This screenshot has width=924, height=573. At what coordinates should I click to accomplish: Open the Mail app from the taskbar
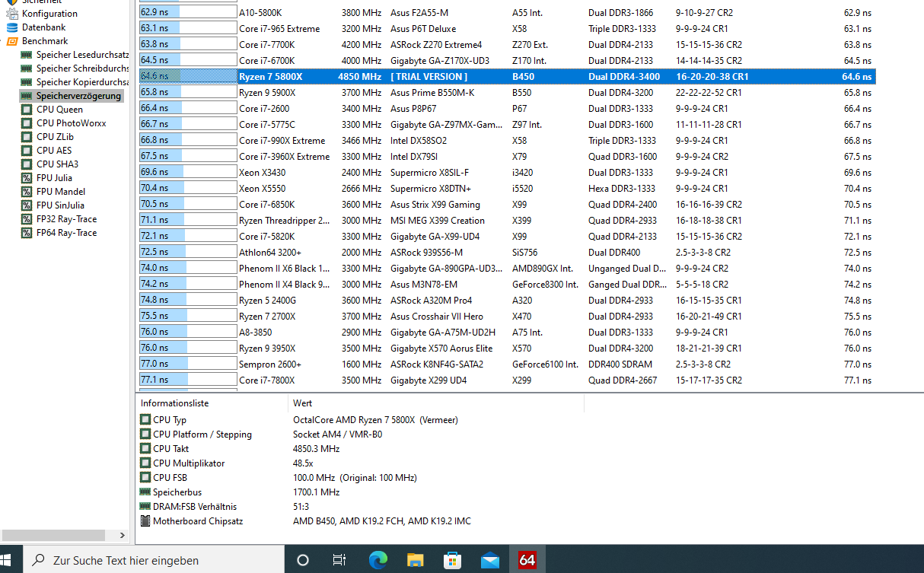coord(489,559)
